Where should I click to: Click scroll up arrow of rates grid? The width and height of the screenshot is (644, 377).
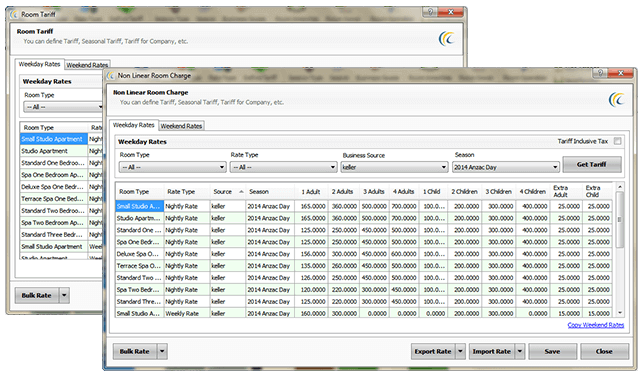[620, 187]
